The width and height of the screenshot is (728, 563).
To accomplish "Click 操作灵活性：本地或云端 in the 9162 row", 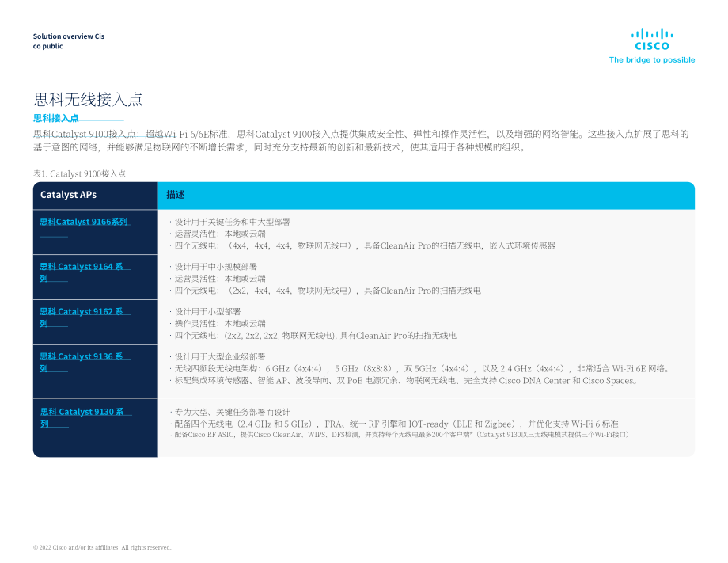I will tap(220, 324).
